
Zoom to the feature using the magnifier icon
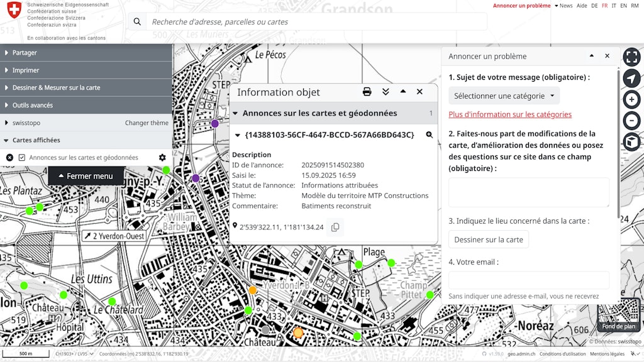click(429, 134)
